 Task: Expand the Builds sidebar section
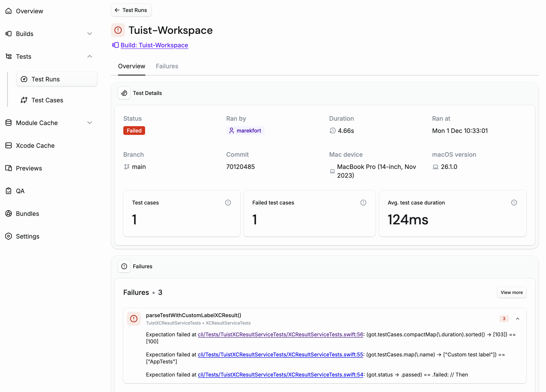[89, 34]
